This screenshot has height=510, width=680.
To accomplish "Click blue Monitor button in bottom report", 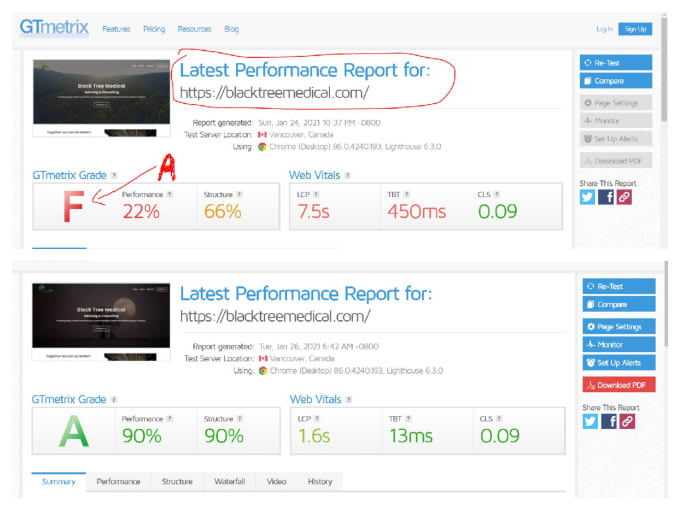I will pyautogui.click(x=619, y=345).
